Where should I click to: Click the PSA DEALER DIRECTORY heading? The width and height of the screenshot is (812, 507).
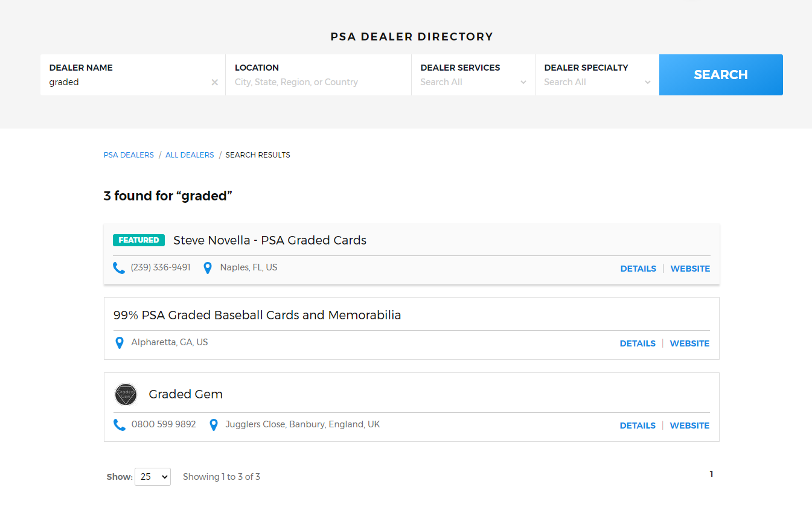[x=412, y=37]
